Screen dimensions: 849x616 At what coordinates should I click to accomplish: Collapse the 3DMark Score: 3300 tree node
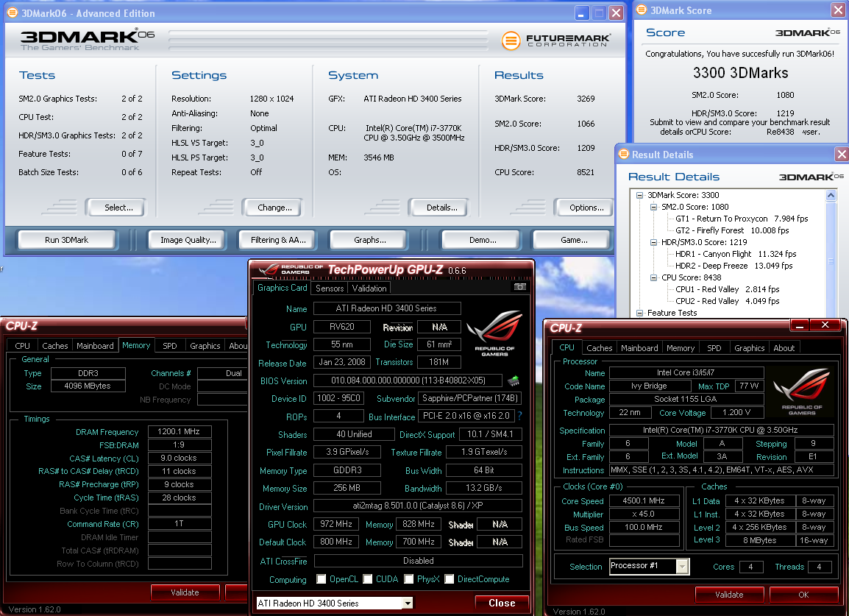639,195
